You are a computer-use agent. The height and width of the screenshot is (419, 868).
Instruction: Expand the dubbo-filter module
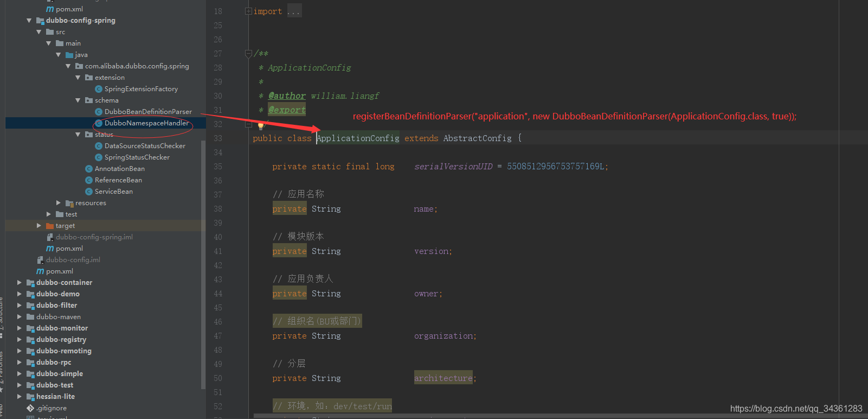click(x=20, y=306)
